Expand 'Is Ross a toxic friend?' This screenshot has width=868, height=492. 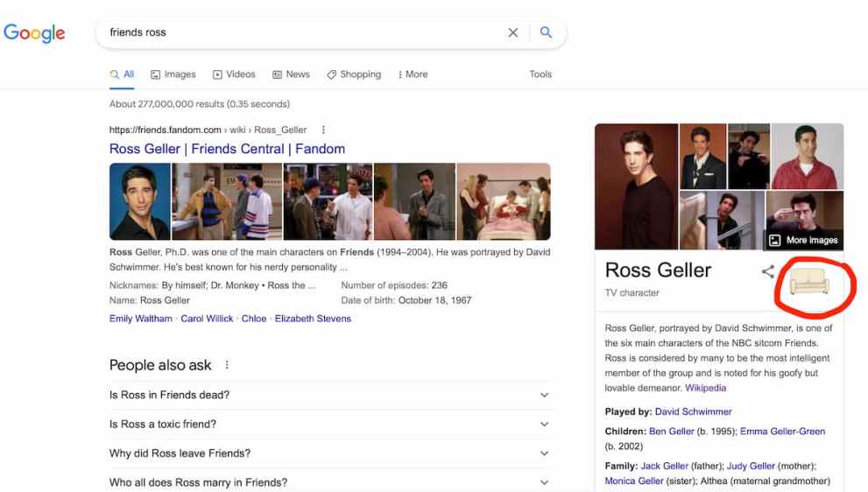330,424
